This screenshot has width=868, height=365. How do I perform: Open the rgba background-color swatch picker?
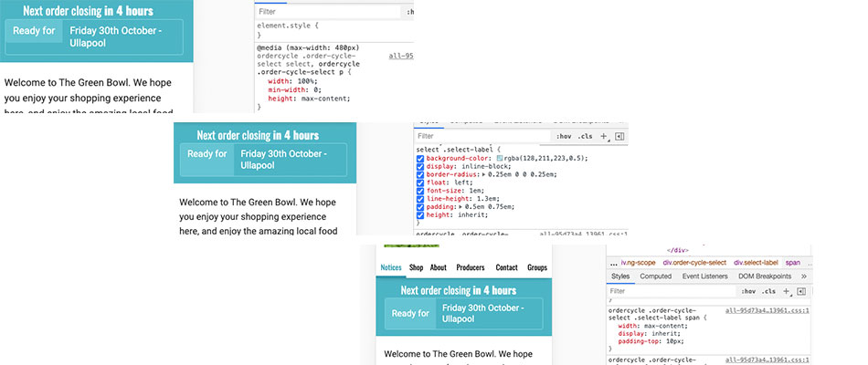pos(499,158)
